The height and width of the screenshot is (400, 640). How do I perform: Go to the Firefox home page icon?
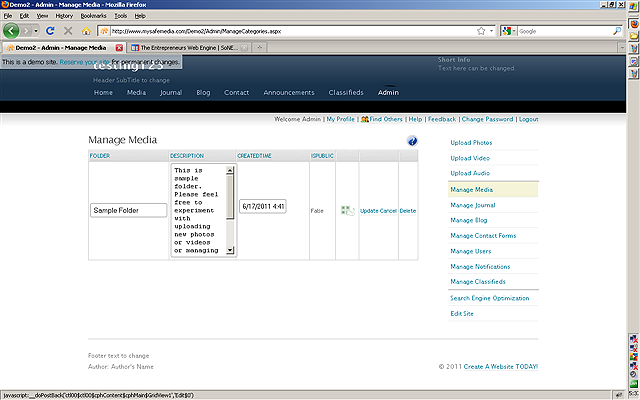point(86,31)
